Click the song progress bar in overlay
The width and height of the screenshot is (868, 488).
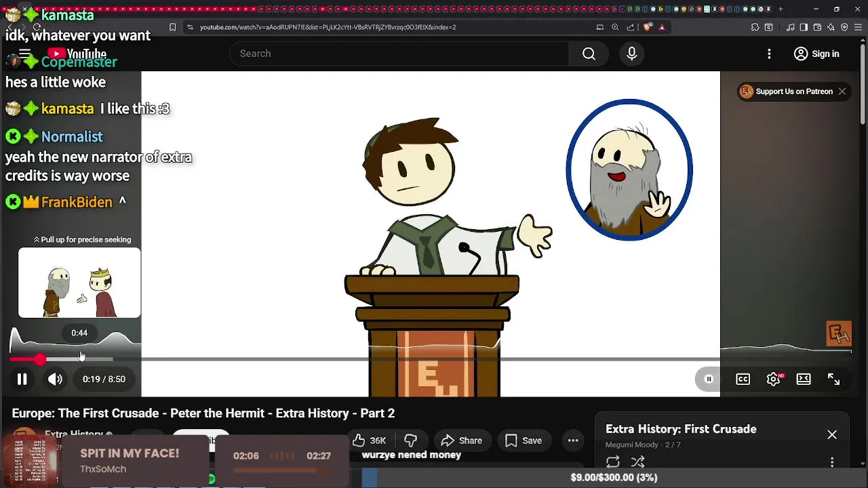point(282,470)
